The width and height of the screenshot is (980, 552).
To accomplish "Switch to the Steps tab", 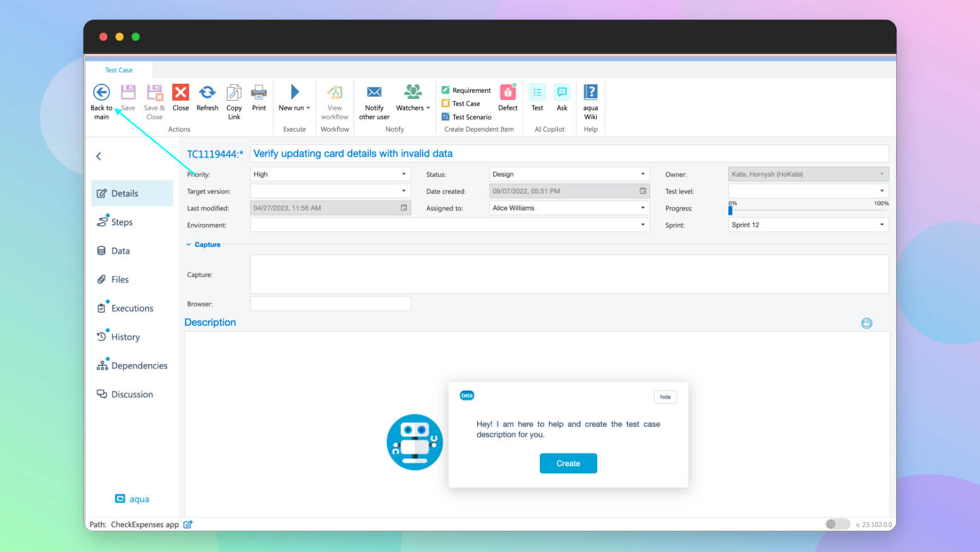I will point(121,222).
